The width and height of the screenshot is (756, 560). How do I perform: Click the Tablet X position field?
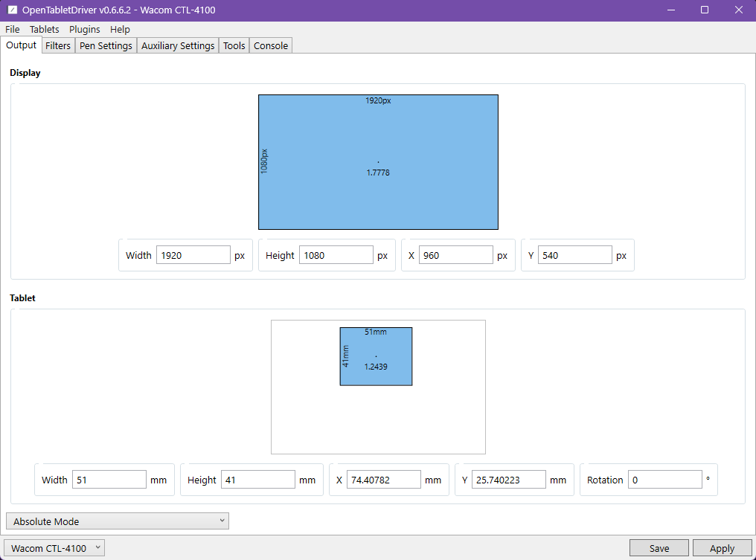[x=383, y=480]
